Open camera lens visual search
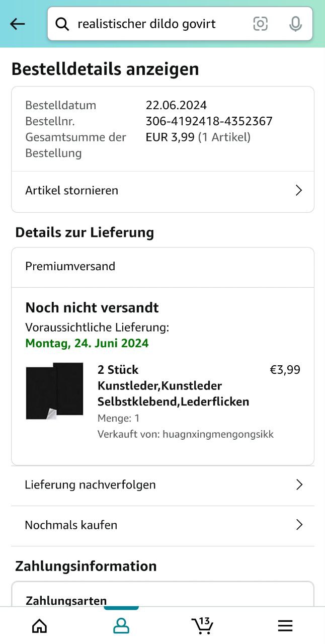This screenshot has height=644, width=325. click(260, 24)
